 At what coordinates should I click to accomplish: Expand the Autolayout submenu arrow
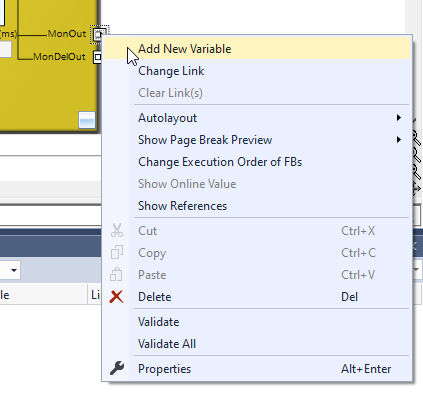[399, 118]
